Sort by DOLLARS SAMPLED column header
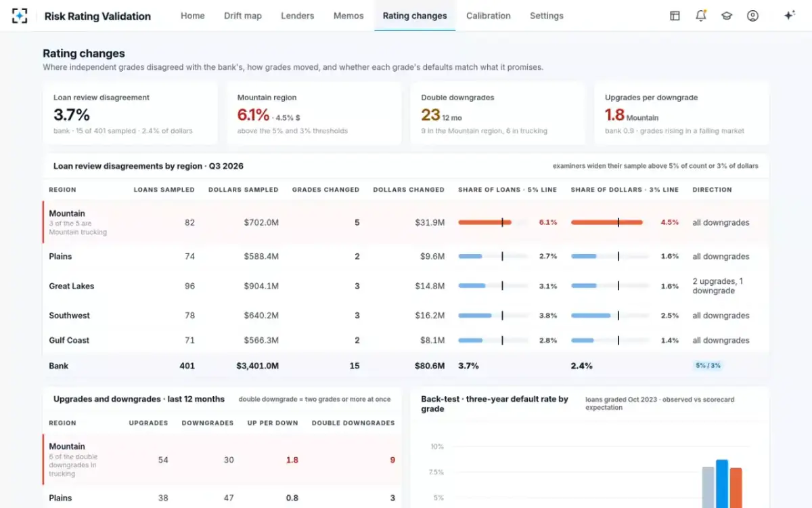This screenshot has width=812, height=508. (x=244, y=190)
